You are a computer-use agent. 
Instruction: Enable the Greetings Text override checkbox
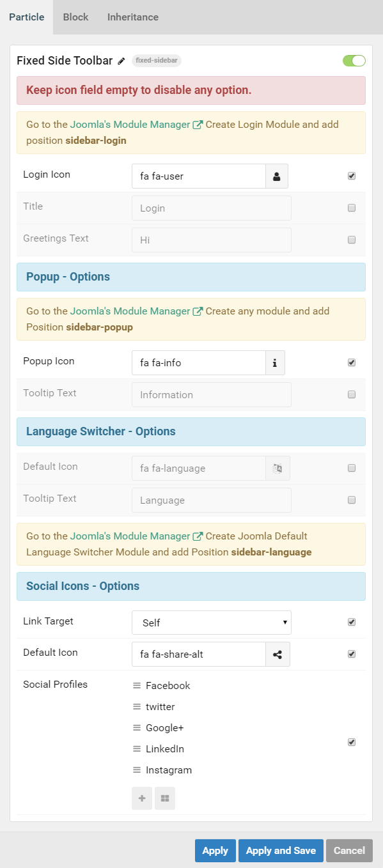pos(352,240)
